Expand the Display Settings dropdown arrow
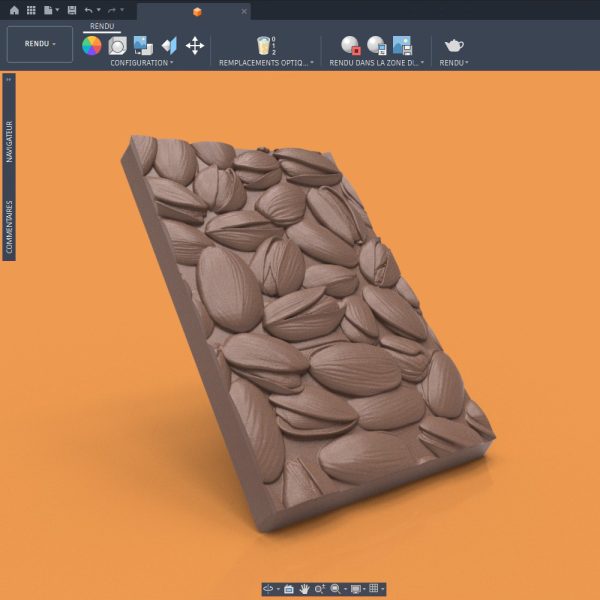This screenshot has height=600, width=600. pyautogui.click(x=364, y=589)
